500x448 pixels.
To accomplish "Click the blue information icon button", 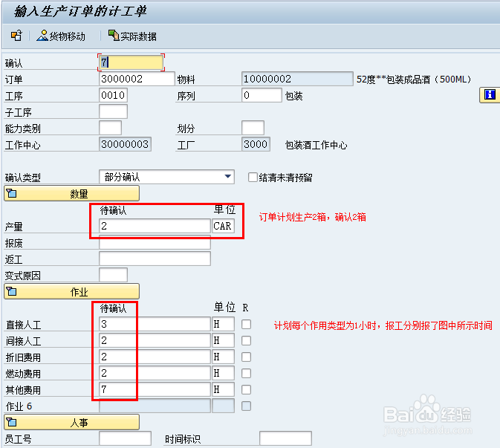I will pos(490,95).
